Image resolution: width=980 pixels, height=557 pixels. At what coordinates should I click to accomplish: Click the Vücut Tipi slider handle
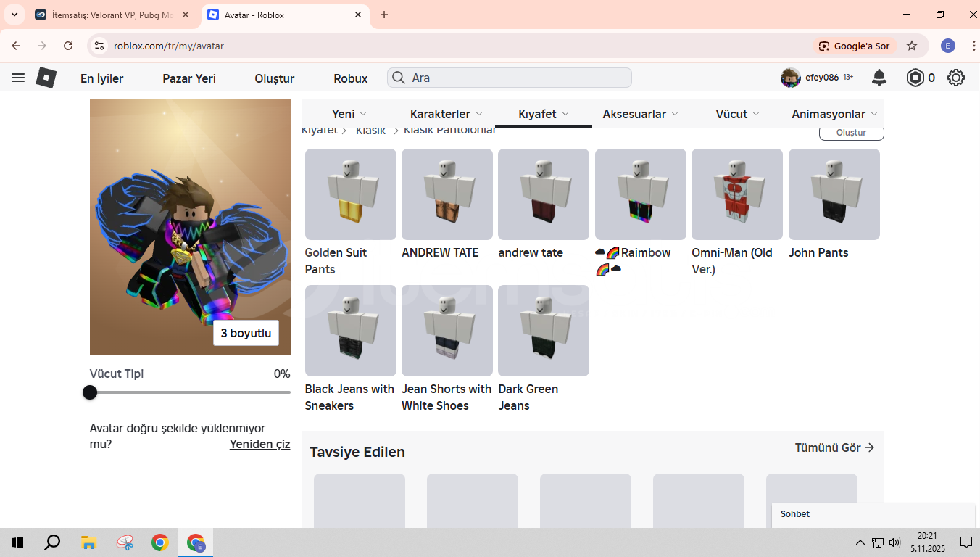(x=90, y=392)
